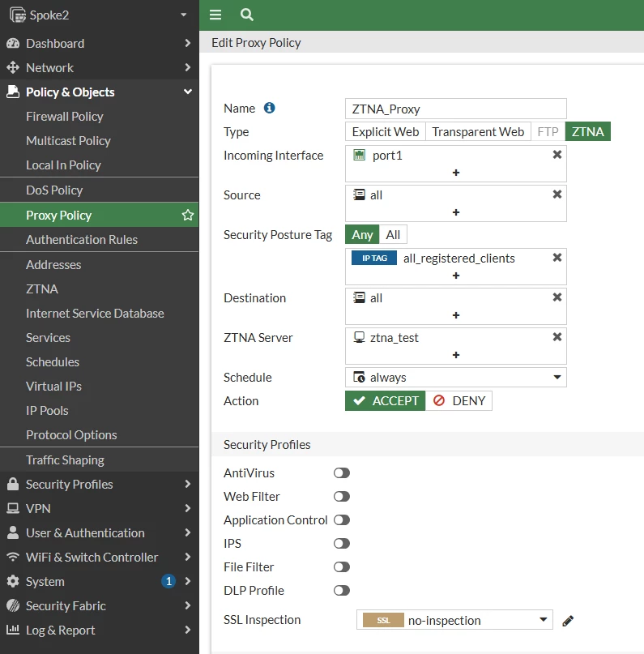This screenshot has height=654, width=644.
Task: Click the Name field containing ZTNA_Proxy
Action: 455,109
